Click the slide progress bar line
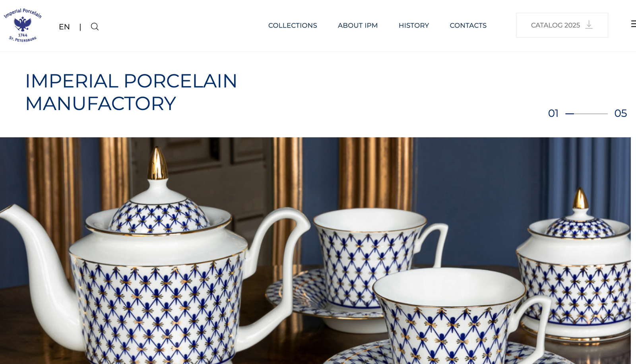The image size is (636, 364). 586,114
